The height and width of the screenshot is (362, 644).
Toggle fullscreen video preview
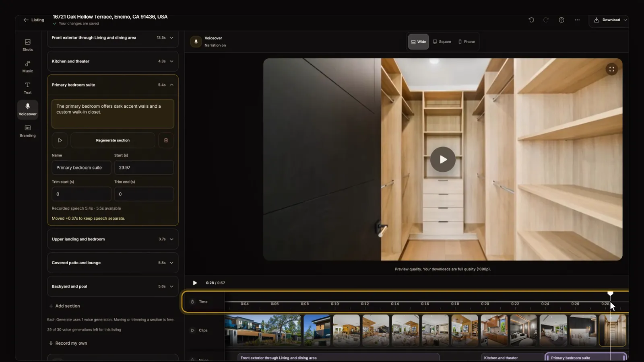coord(611,69)
